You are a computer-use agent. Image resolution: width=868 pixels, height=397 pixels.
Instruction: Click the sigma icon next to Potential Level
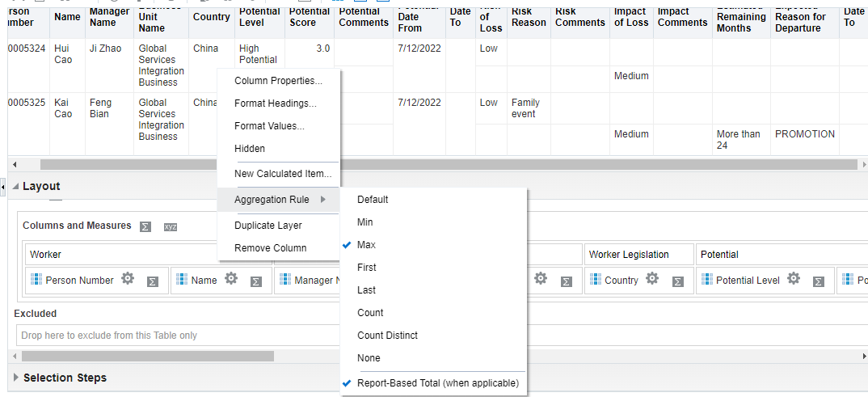(x=818, y=282)
